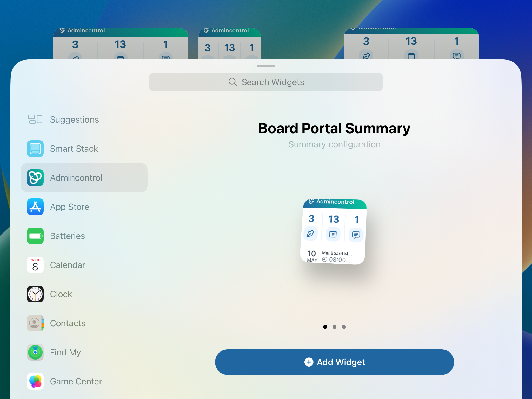Open Admincontrol label in sidebar
Viewport: 532px width, 399px height.
coord(76,178)
